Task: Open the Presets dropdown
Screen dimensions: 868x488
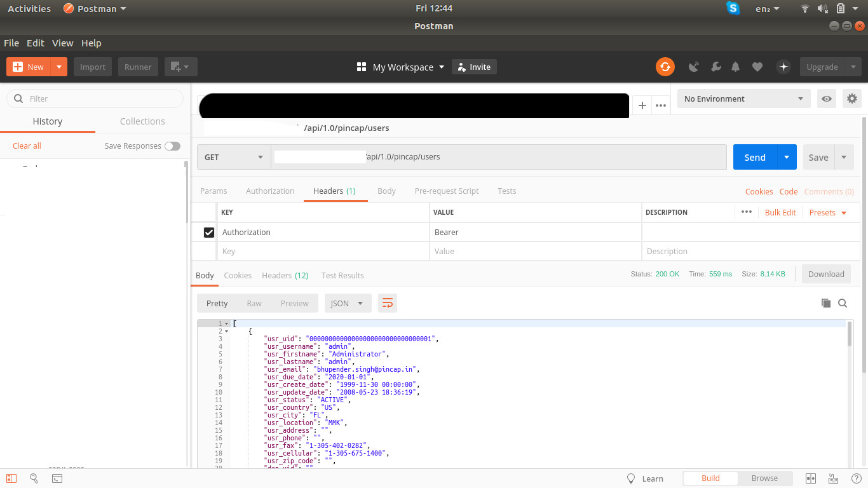Action: click(x=828, y=212)
